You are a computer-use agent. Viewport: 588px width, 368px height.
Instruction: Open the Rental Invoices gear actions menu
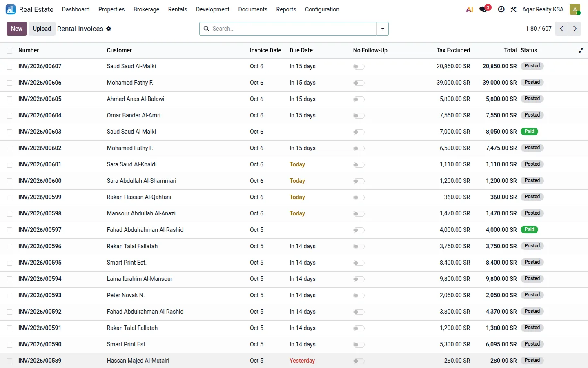(109, 29)
